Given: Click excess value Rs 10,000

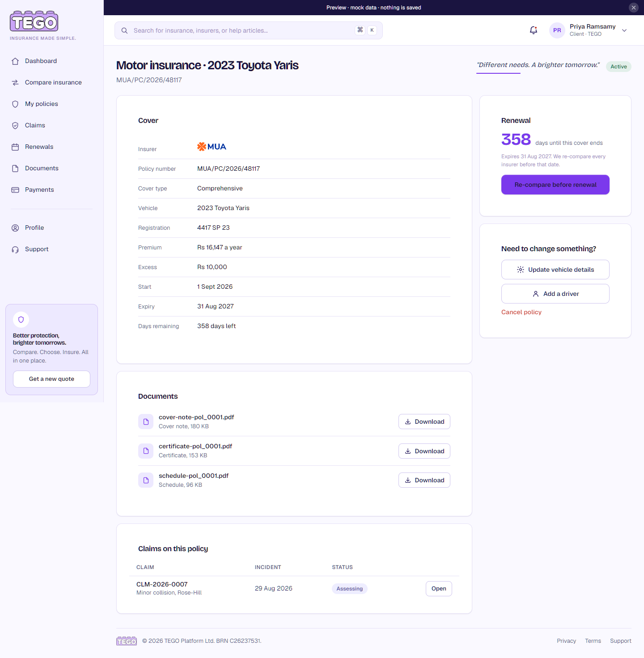Looking at the screenshot, I should coord(212,267).
